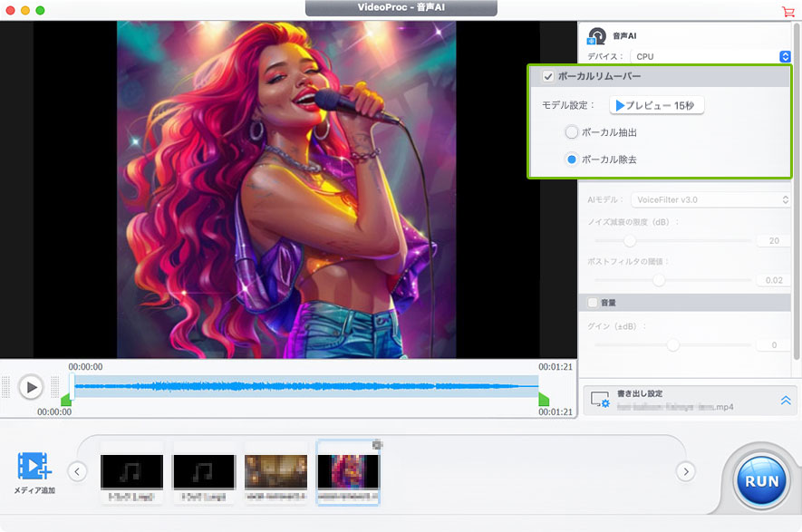Image resolution: width=802 pixels, height=532 pixels.
Task: Enable the 音量 checkbox
Action: (593, 303)
